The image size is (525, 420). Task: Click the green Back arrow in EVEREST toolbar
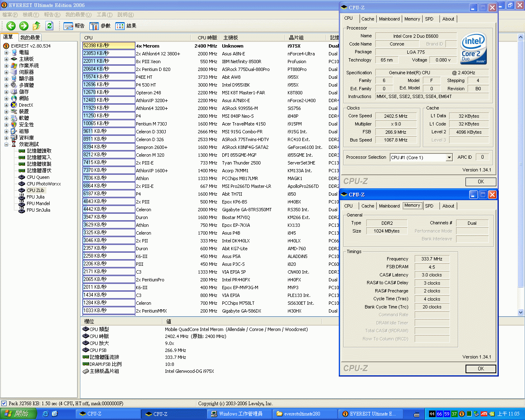[11, 26]
